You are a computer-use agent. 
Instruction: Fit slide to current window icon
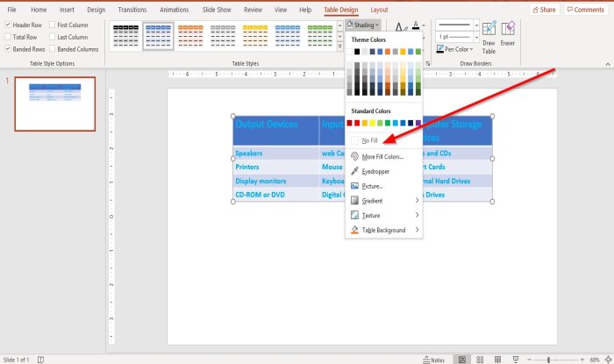pyautogui.click(x=608, y=360)
